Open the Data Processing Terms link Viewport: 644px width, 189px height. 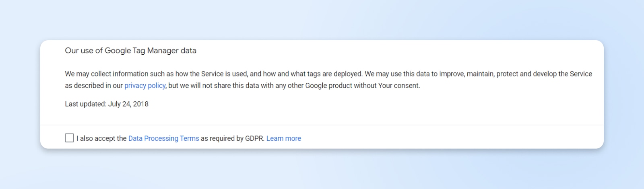pyautogui.click(x=163, y=138)
